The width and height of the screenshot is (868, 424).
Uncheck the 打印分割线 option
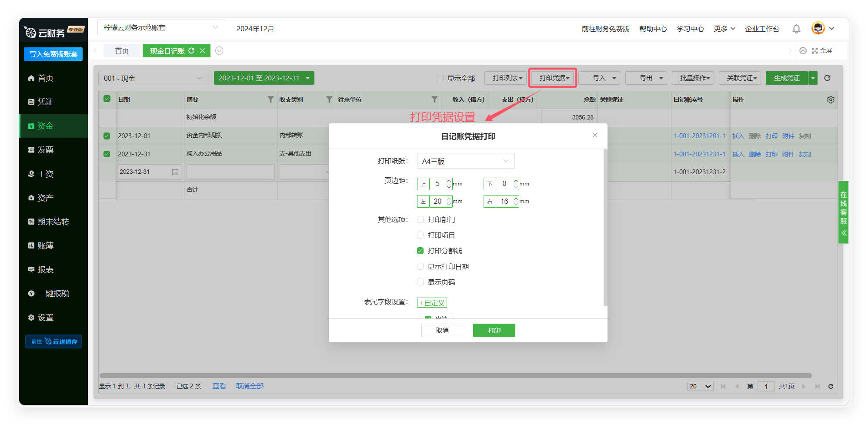point(420,251)
